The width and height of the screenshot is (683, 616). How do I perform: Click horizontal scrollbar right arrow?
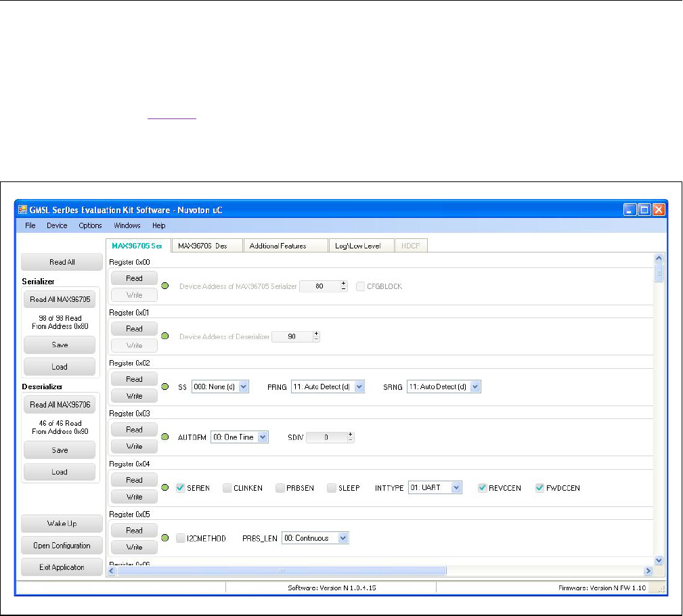coord(648,571)
